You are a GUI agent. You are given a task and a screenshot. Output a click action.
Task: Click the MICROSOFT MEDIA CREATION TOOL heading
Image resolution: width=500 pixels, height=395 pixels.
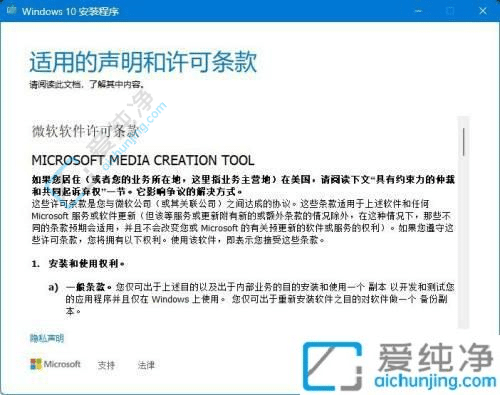click(x=143, y=160)
